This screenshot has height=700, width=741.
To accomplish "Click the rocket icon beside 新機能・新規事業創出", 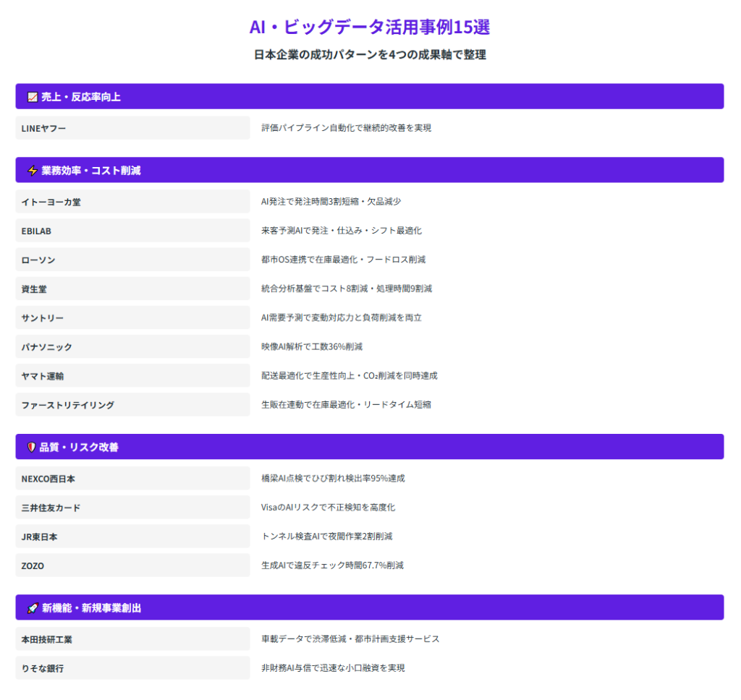I will [x=32, y=608].
